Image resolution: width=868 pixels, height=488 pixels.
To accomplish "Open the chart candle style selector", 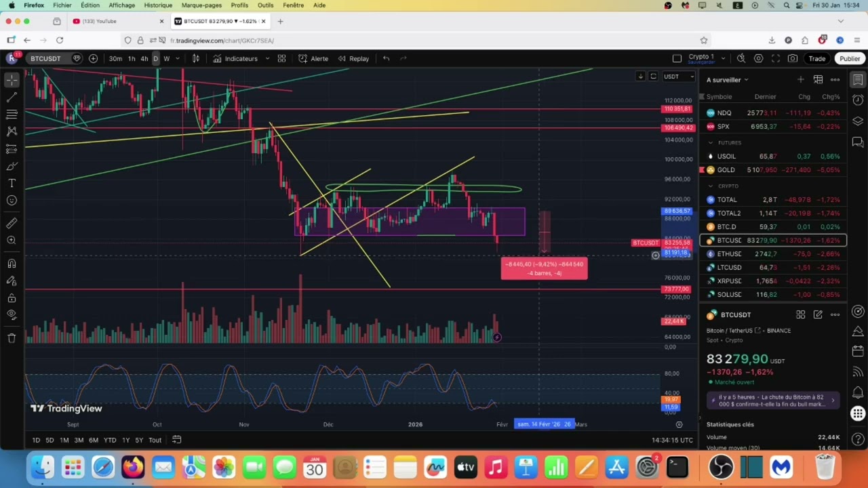I will coord(197,58).
